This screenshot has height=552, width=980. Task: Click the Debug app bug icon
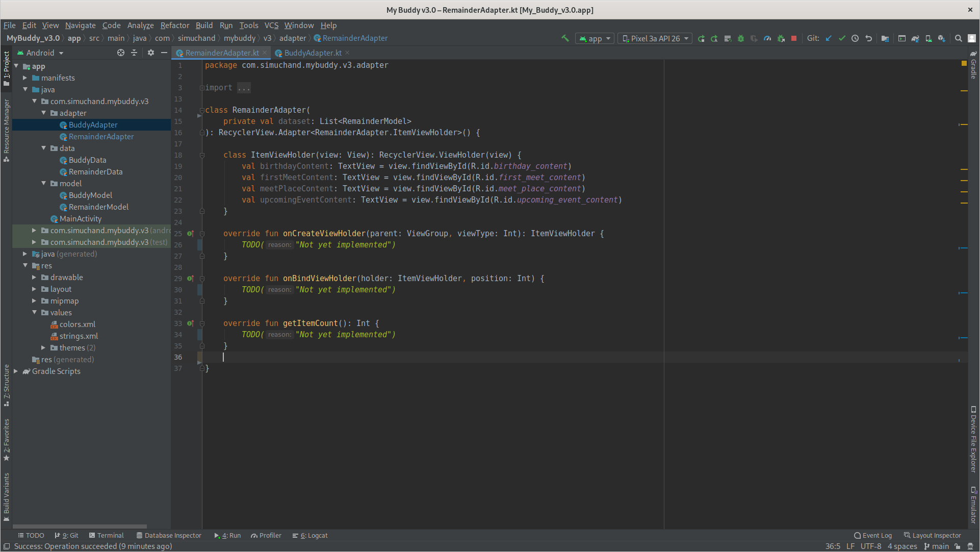coord(741,38)
